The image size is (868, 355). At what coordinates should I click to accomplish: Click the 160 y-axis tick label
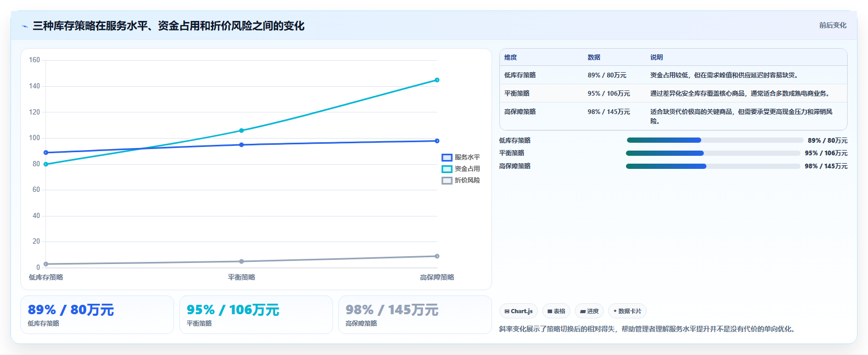point(35,60)
